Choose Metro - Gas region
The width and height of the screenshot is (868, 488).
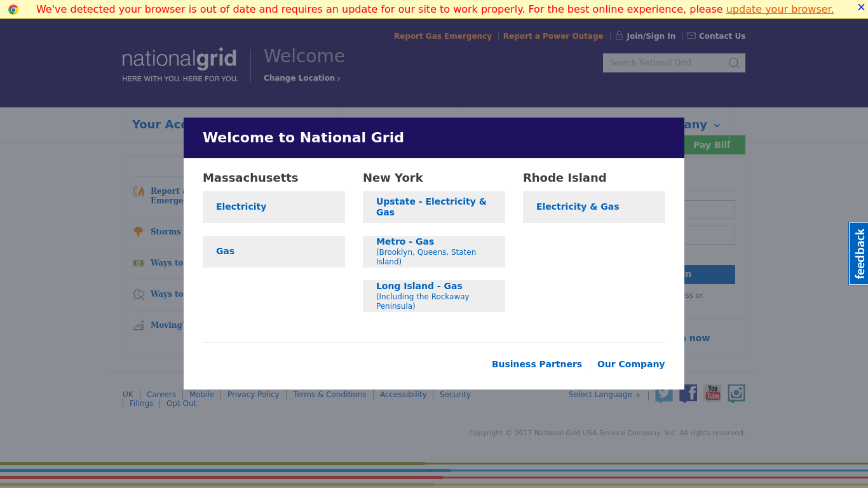(434, 252)
